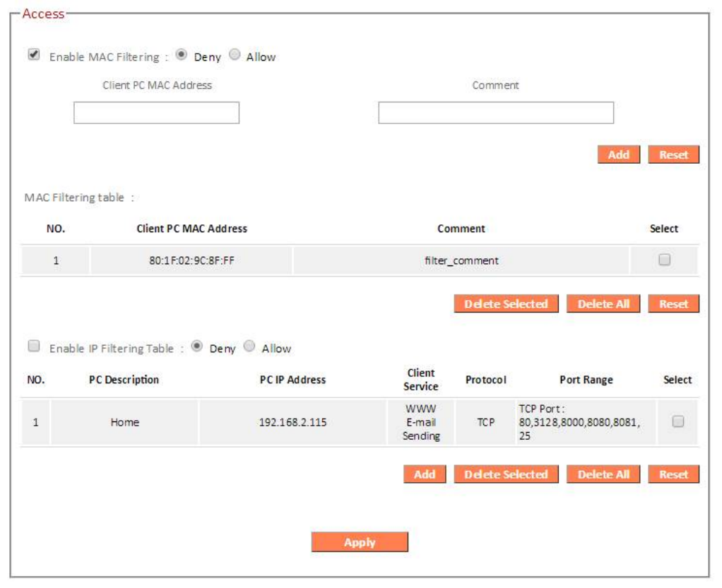Select Allow radio for MAC Filtering
Screen dimensions: 722x588
235,55
